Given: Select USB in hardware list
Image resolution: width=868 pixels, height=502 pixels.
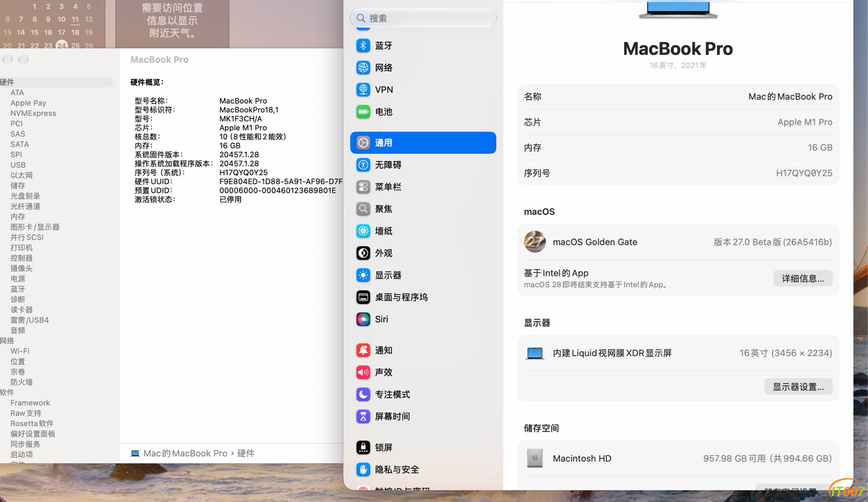Looking at the screenshot, I should (18, 165).
